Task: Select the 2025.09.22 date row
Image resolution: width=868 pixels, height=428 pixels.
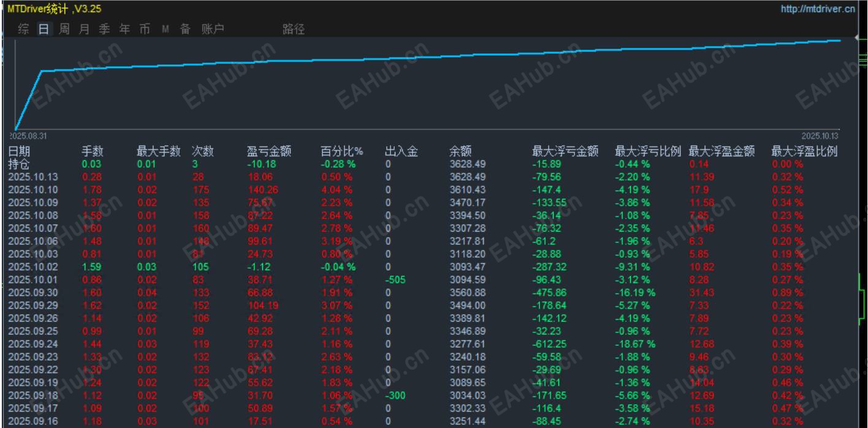Action: click(x=32, y=370)
